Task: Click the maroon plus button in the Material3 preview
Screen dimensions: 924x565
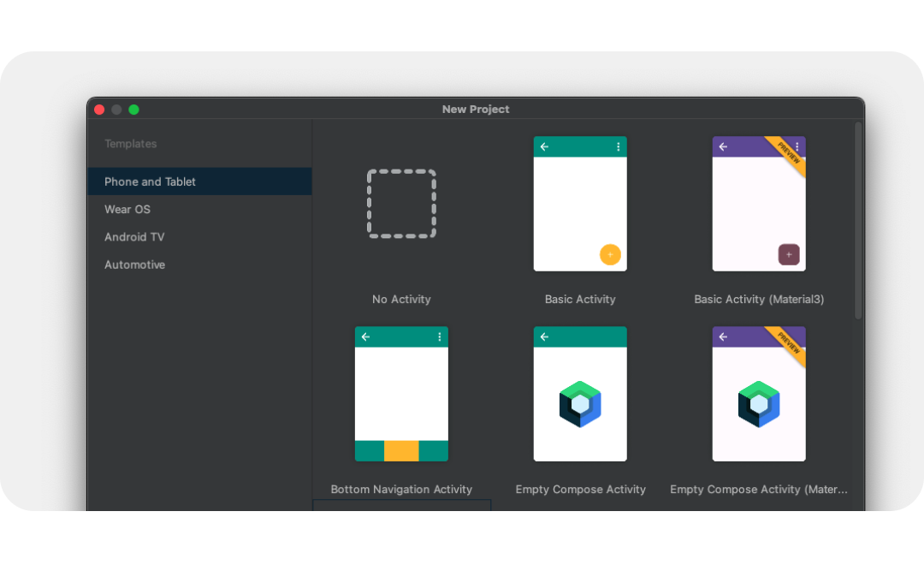Action: click(789, 254)
